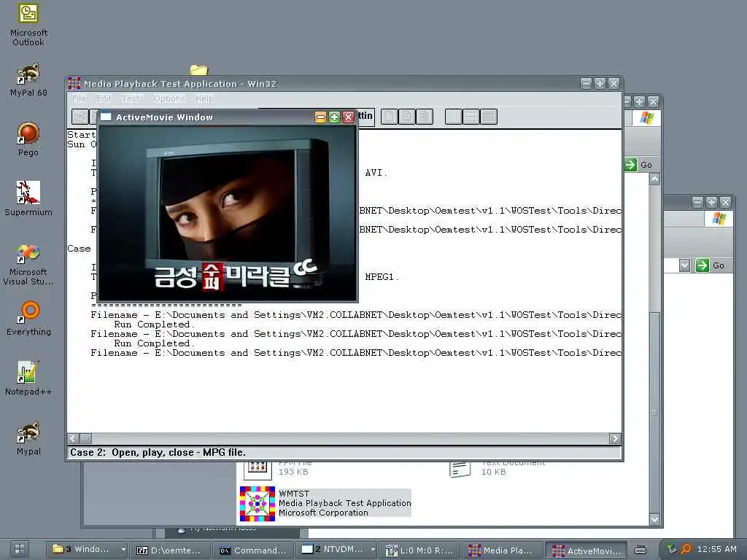
Task: Select the 10 KB text document icon
Action: tap(460, 470)
